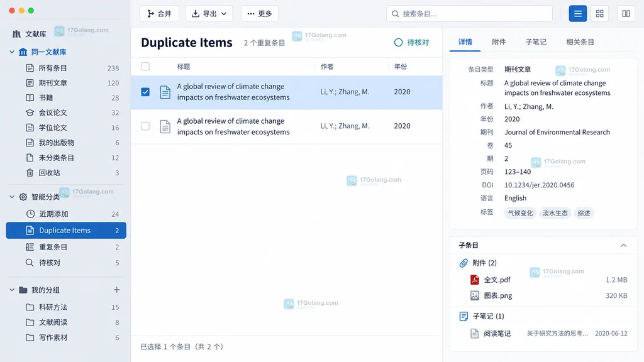This screenshot has width=644, height=362.
Task: Switch to the 子笔记 tab
Action: click(x=536, y=42)
